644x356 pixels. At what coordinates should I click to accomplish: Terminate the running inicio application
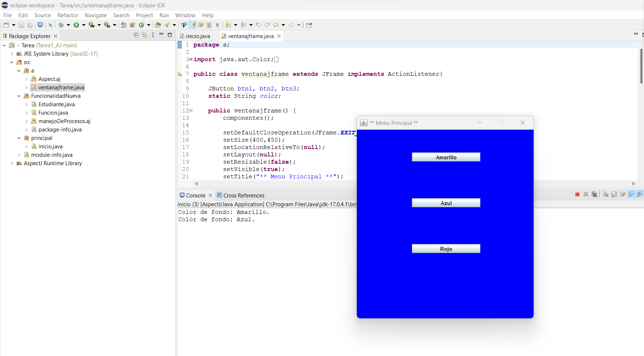click(577, 194)
